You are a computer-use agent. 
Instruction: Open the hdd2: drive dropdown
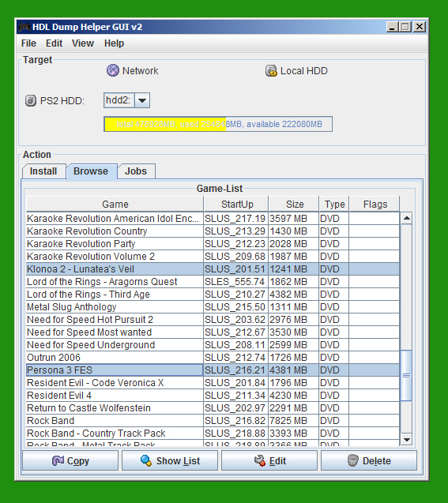142,100
